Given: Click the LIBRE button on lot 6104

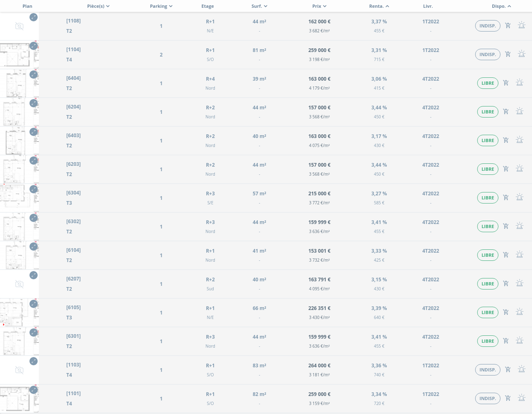Looking at the screenshot, I should (x=487, y=255).
